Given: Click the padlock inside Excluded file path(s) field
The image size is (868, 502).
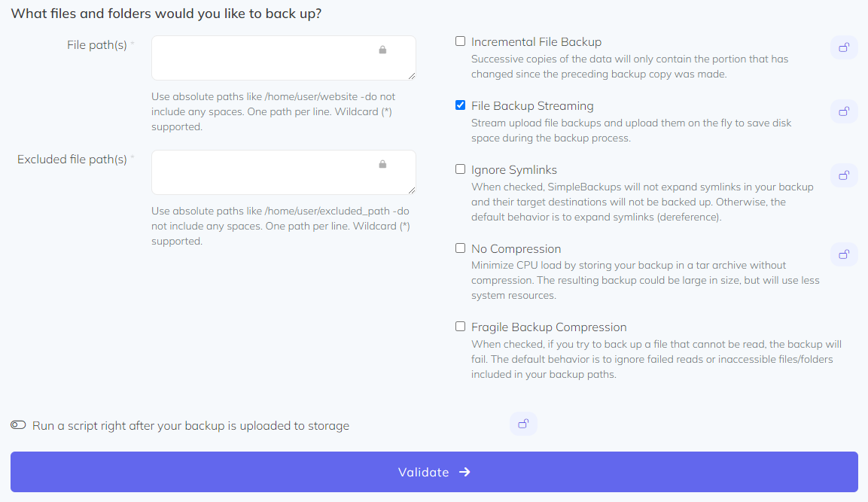Looking at the screenshot, I should [x=382, y=164].
